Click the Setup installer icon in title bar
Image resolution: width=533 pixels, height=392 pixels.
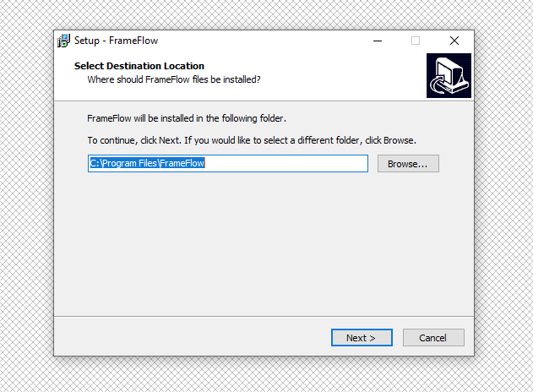63,41
